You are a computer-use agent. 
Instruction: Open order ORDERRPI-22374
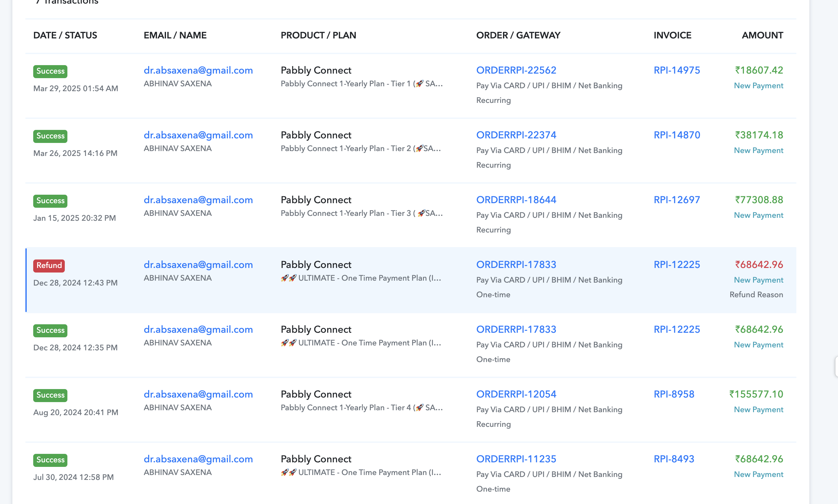(516, 135)
